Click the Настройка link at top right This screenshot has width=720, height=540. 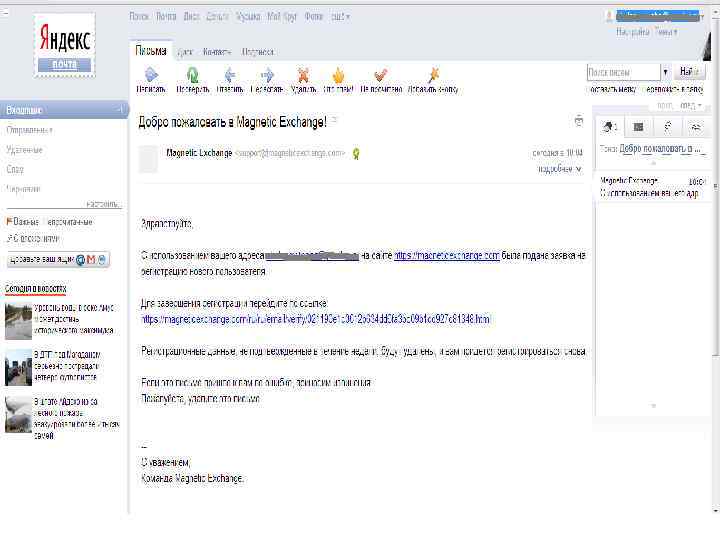coord(633,32)
